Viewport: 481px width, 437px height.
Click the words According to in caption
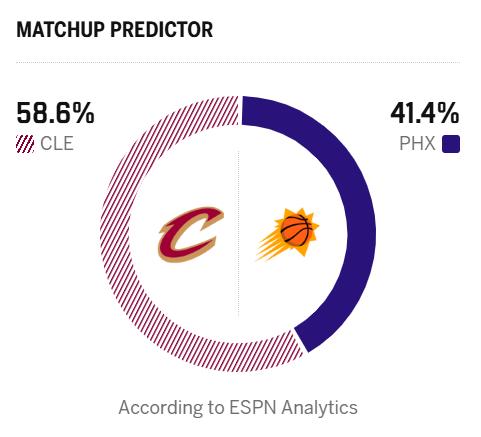171,408
